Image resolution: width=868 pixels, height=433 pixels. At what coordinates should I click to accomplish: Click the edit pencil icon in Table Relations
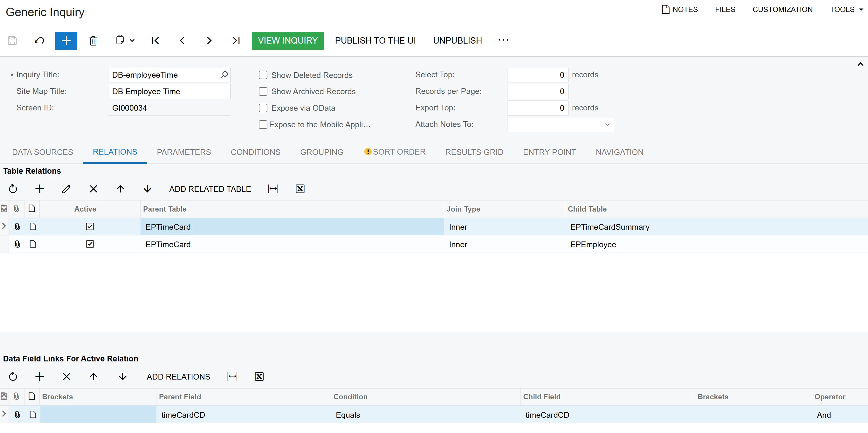click(66, 189)
